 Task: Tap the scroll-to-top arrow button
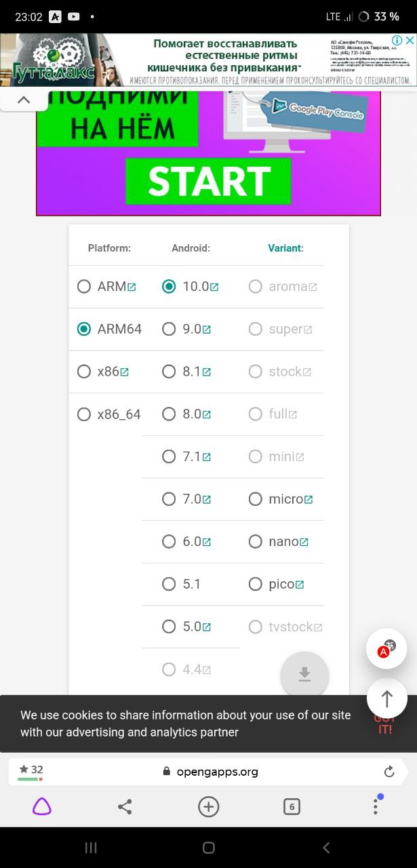coord(387,698)
